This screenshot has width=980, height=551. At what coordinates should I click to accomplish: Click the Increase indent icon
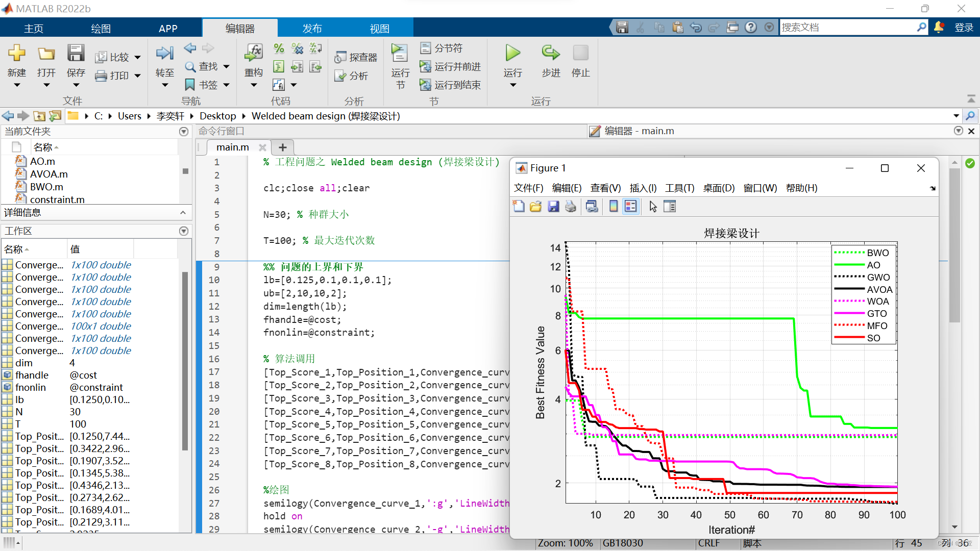tap(297, 67)
